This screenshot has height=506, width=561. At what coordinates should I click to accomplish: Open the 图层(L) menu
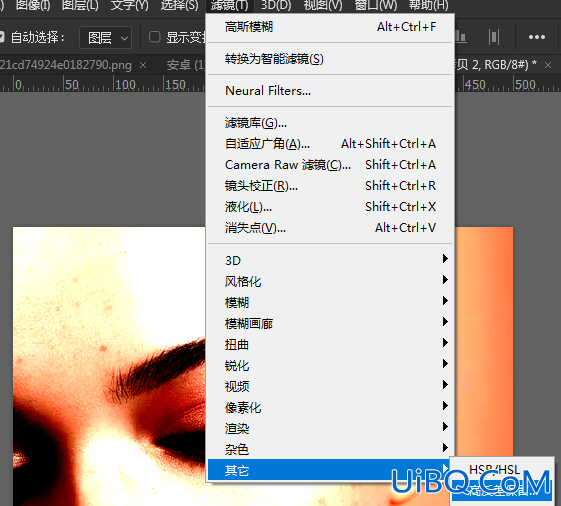coord(80,5)
